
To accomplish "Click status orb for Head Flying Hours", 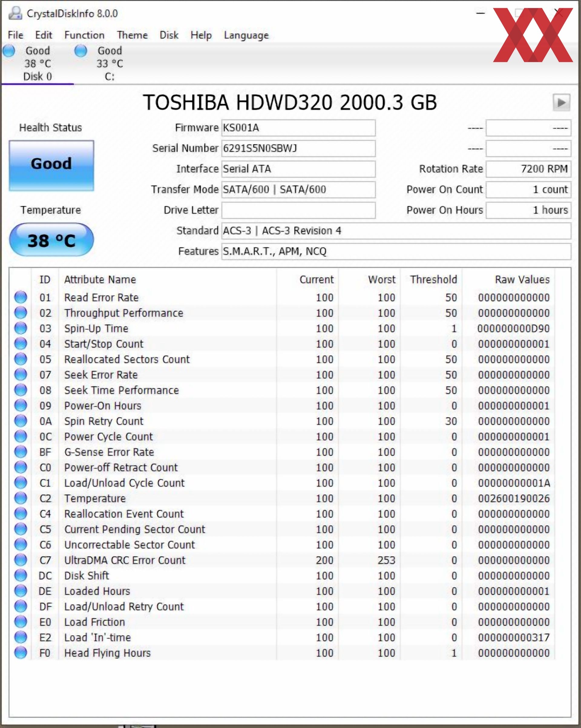I will [21, 653].
